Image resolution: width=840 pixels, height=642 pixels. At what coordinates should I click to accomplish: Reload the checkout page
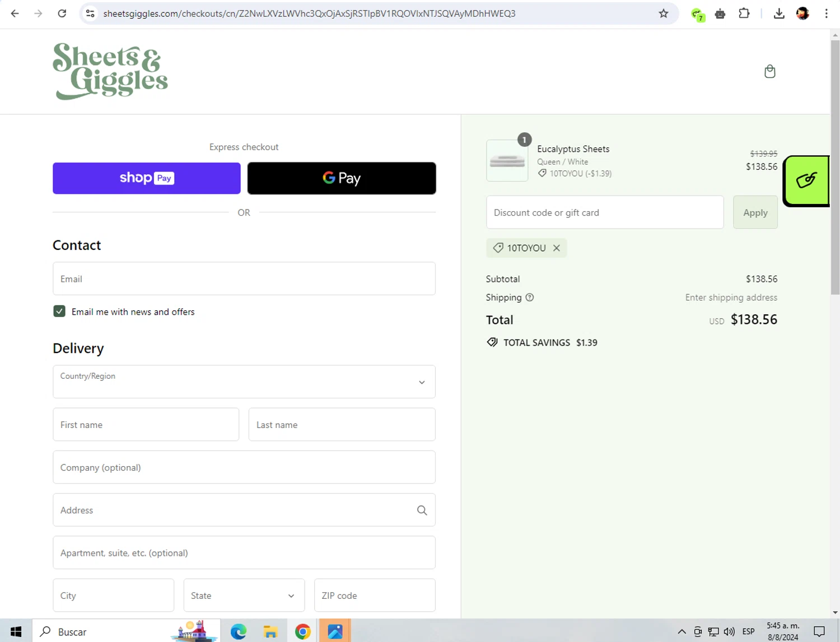[x=62, y=13]
